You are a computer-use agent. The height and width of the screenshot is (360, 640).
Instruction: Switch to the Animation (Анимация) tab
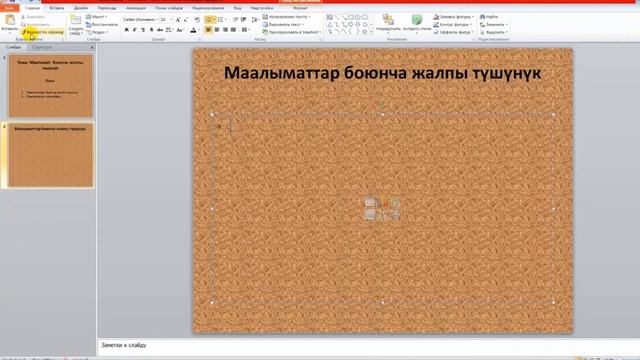[x=136, y=8]
